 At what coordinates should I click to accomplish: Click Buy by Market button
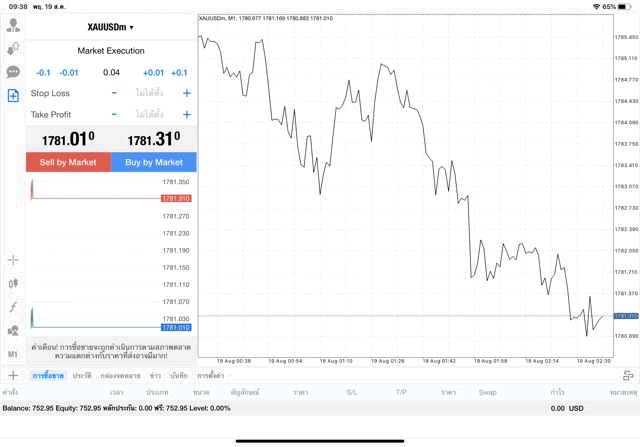pyautogui.click(x=154, y=162)
